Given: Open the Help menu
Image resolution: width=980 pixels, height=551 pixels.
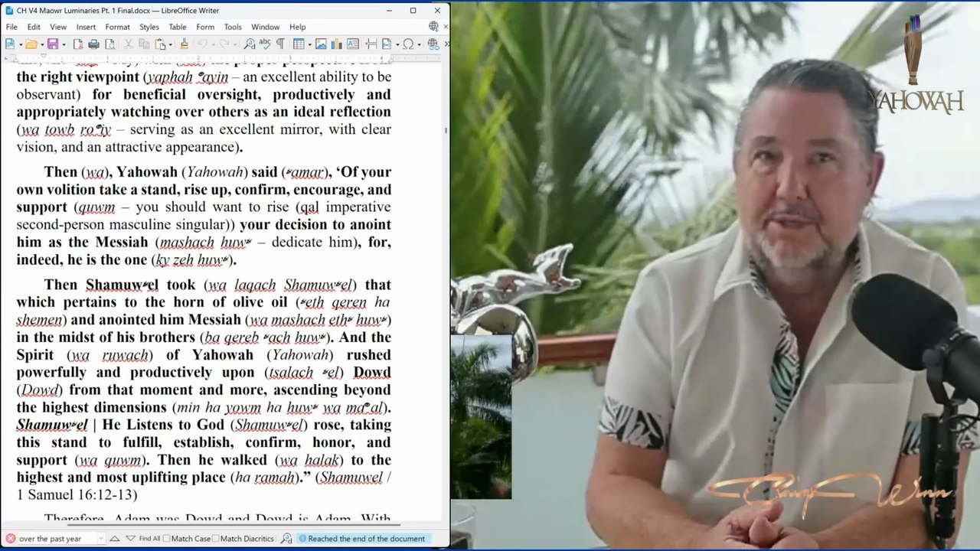Looking at the screenshot, I should coord(298,27).
